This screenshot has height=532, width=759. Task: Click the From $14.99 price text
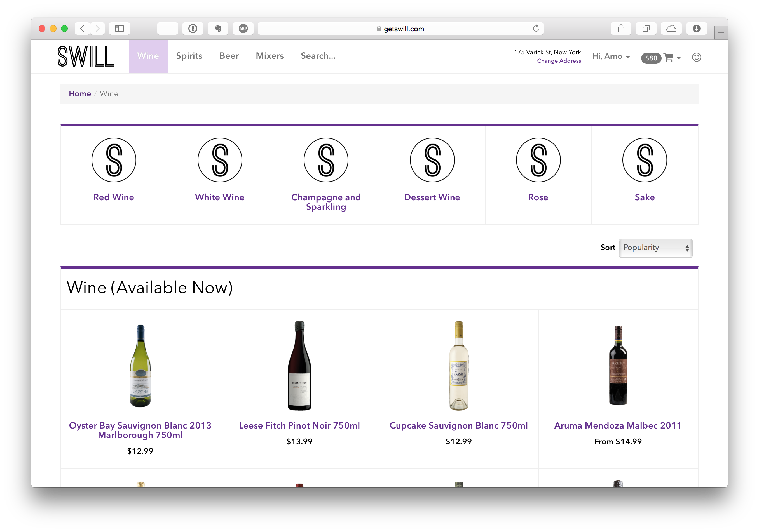(618, 442)
